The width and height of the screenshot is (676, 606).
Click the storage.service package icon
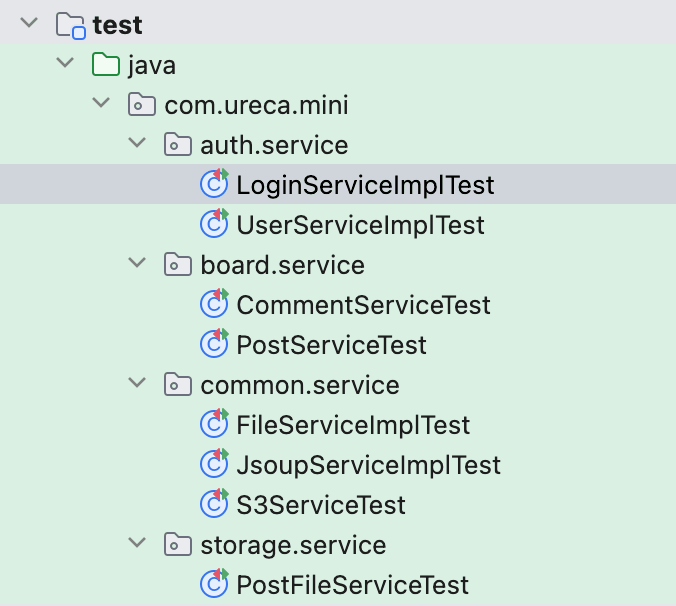pos(177,545)
